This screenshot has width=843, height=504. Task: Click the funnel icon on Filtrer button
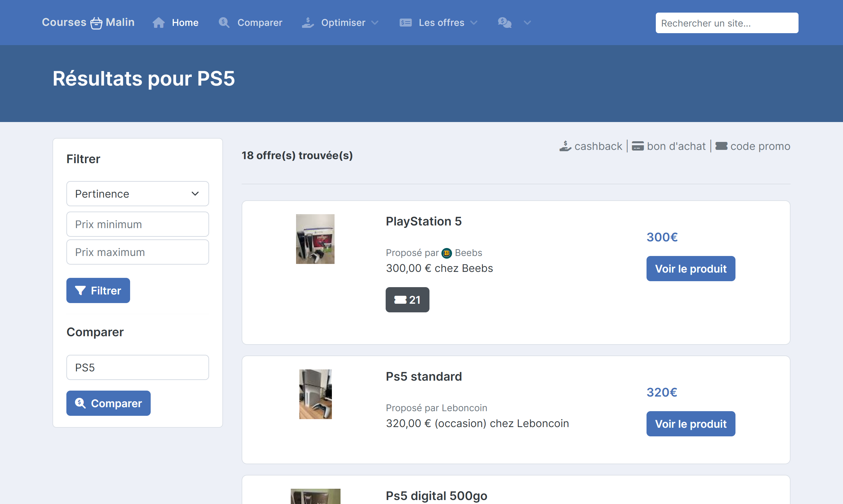(x=80, y=291)
